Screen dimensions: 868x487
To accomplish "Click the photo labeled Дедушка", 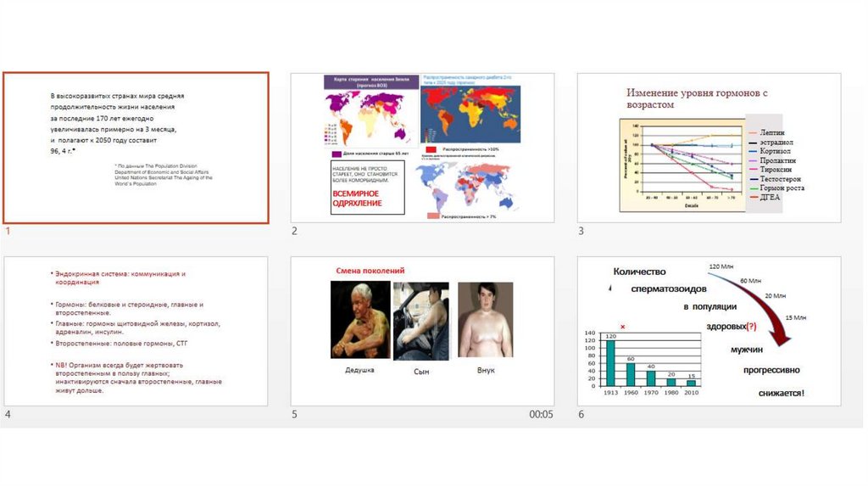I will point(359,319).
